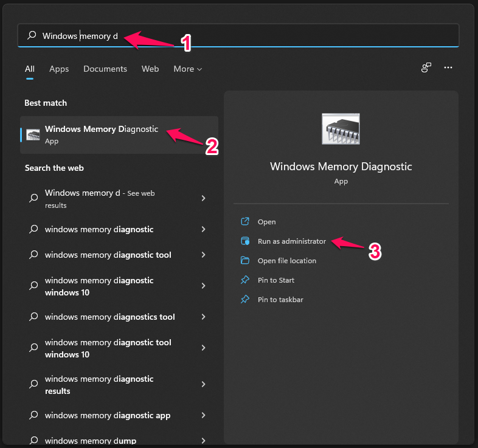Expand chevron for 'windows memory diagnostic results'
The height and width of the screenshot is (448, 478).
pyautogui.click(x=203, y=384)
